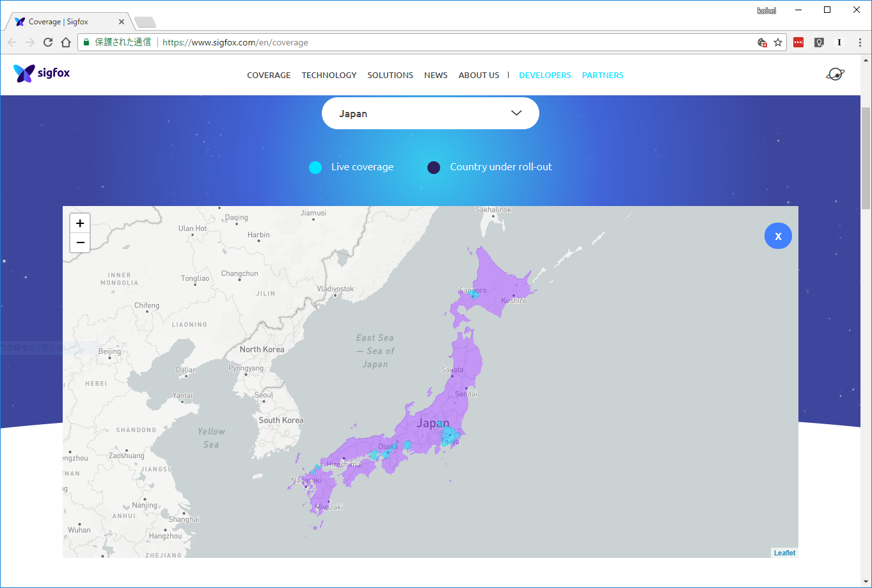872x588 pixels.
Task: Open browser home page icon
Action: click(66, 42)
